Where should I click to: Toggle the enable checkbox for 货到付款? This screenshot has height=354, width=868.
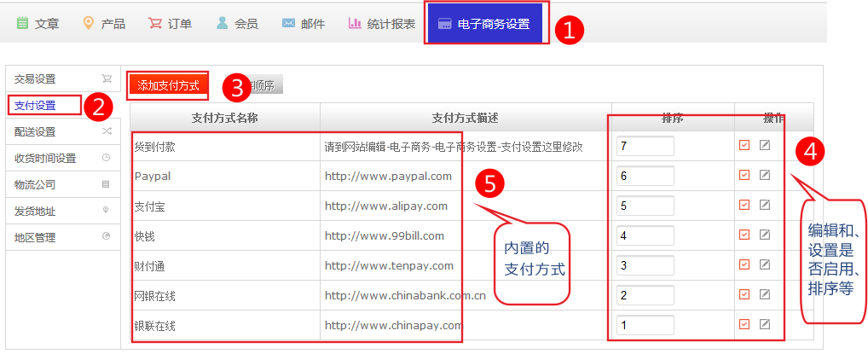pyautogui.click(x=744, y=145)
